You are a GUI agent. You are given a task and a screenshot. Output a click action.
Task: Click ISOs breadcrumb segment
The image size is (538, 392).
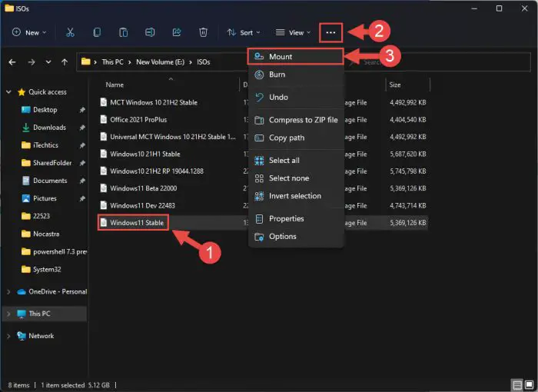(x=203, y=62)
